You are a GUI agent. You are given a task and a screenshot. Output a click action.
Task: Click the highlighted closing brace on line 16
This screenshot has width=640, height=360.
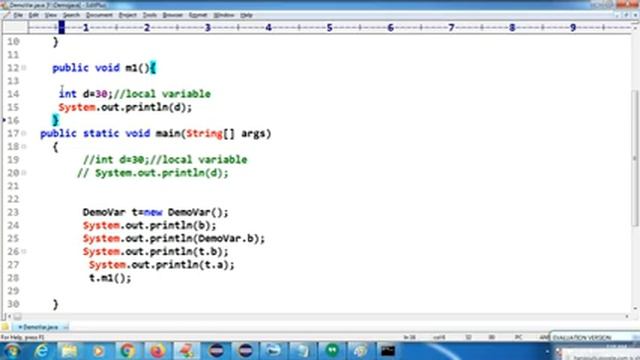[x=56, y=120]
